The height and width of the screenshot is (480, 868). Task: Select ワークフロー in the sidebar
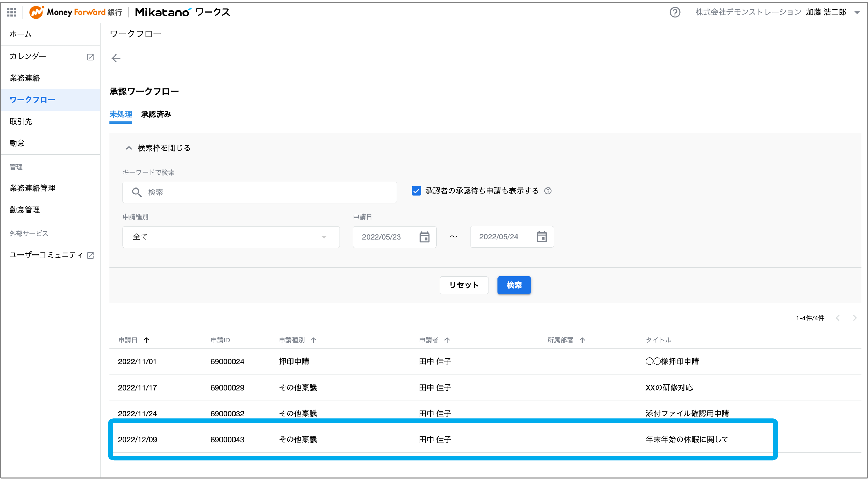pos(51,100)
